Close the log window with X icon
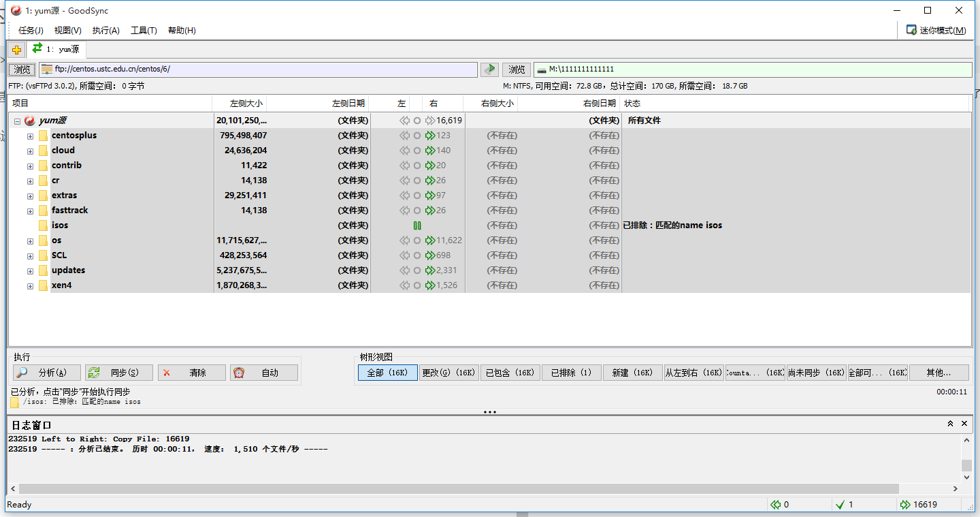Screen dimensions: 980x517 964,424
